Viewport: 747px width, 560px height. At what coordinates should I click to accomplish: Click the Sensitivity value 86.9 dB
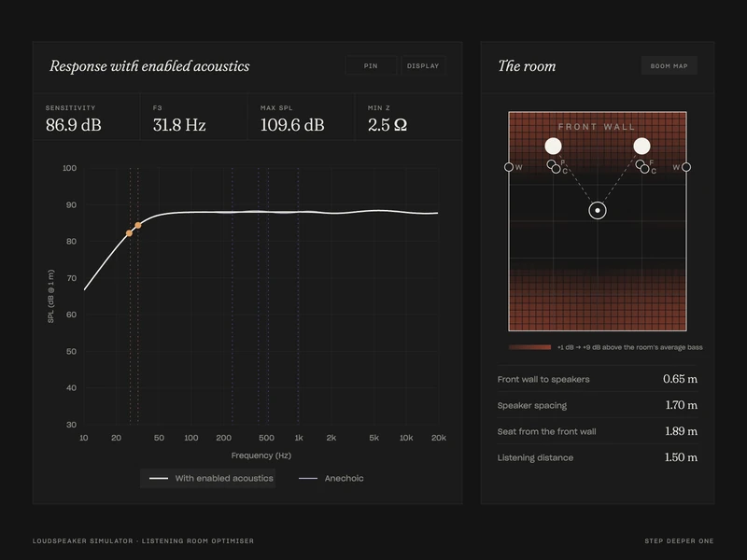(74, 125)
